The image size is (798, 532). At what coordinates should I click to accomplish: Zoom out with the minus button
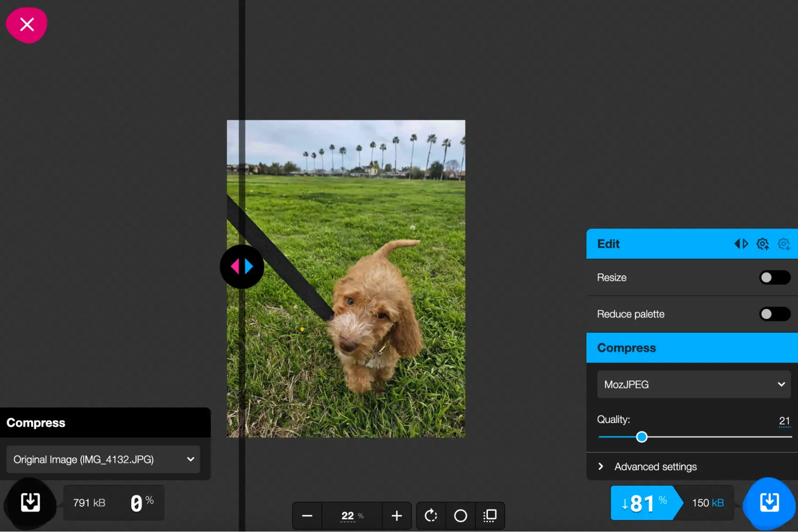pyautogui.click(x=307, y=516)
